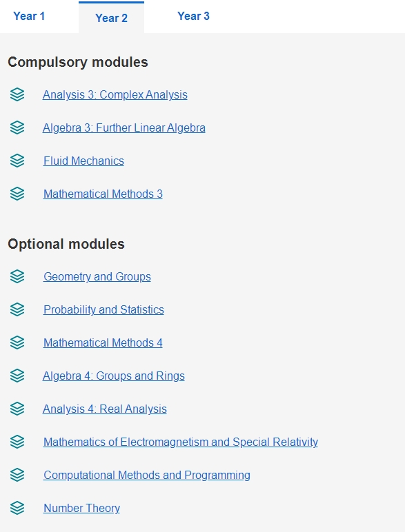Switch to the Year 1 tab
Image resolution: width=405 pixels, height=532 pixels.
click(x=29, y=16)
